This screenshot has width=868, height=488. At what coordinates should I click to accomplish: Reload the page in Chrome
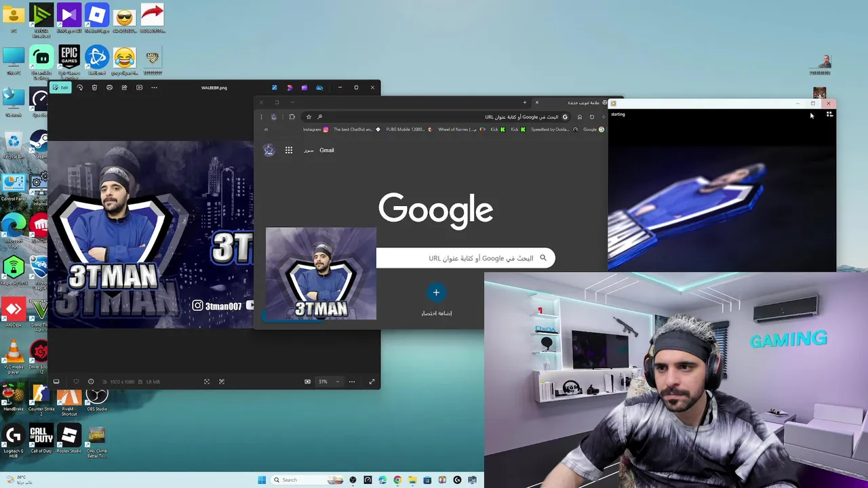coord(591,117)
